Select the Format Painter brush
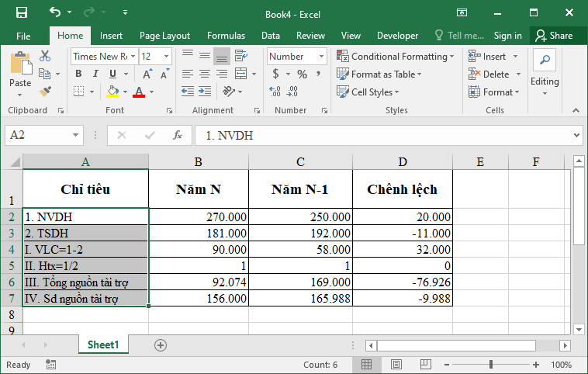 (x=44, y=91)
